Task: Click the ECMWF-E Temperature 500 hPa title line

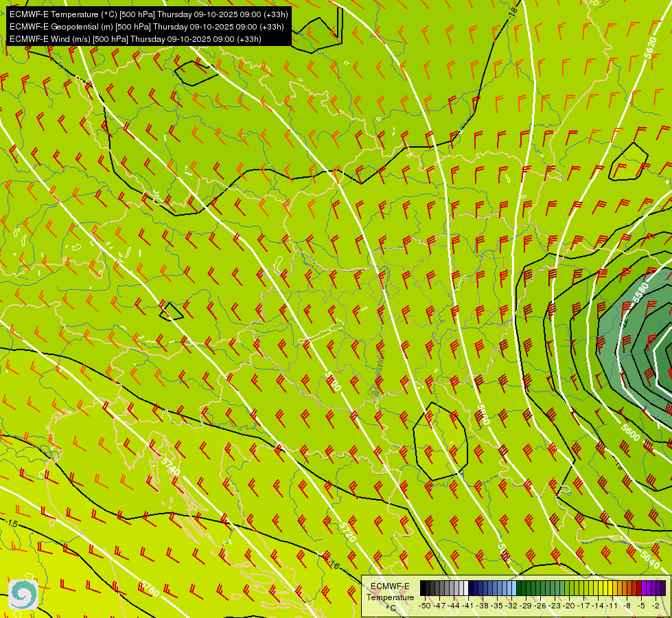Action: click(x=149, y=14)
